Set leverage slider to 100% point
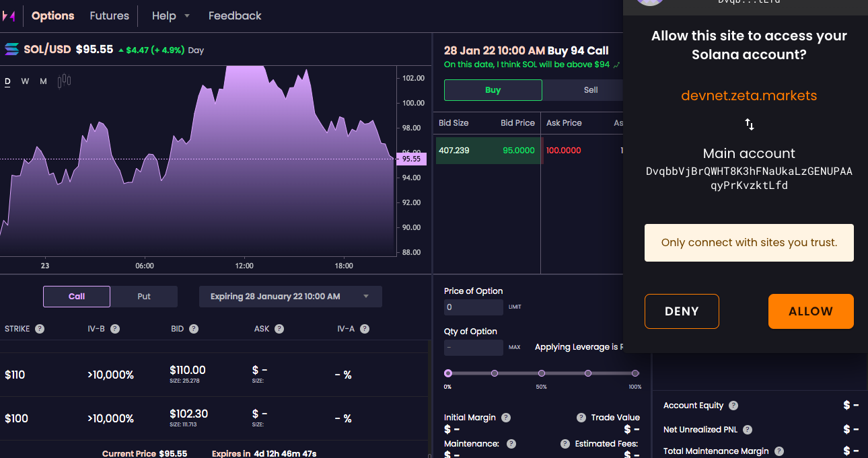The width and height of the screenshot is (868, 458). click(x=635, y=373)
